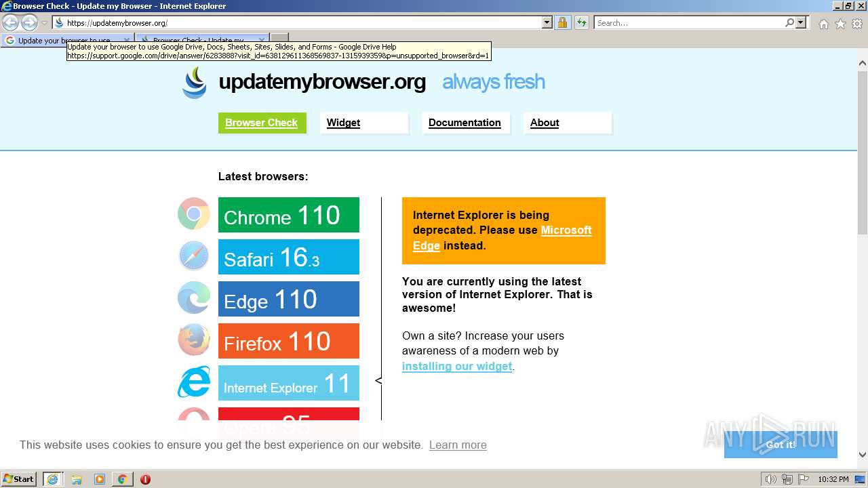Viewport: 868px width, 488px height.
Task: Open the Documentation menu item
Action: [x=466, y=123]
